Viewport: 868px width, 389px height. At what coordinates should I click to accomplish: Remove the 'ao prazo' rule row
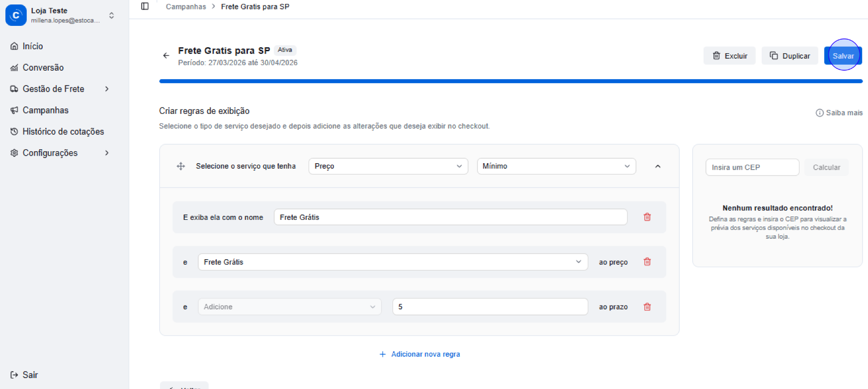tap(647, 307)
